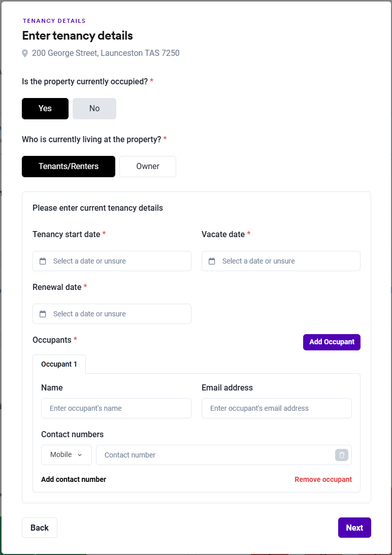The height and width of the screenshot is (555, 392).
Task: Click calendar icon in Vacate date field
Action: (x=212, y=261)
